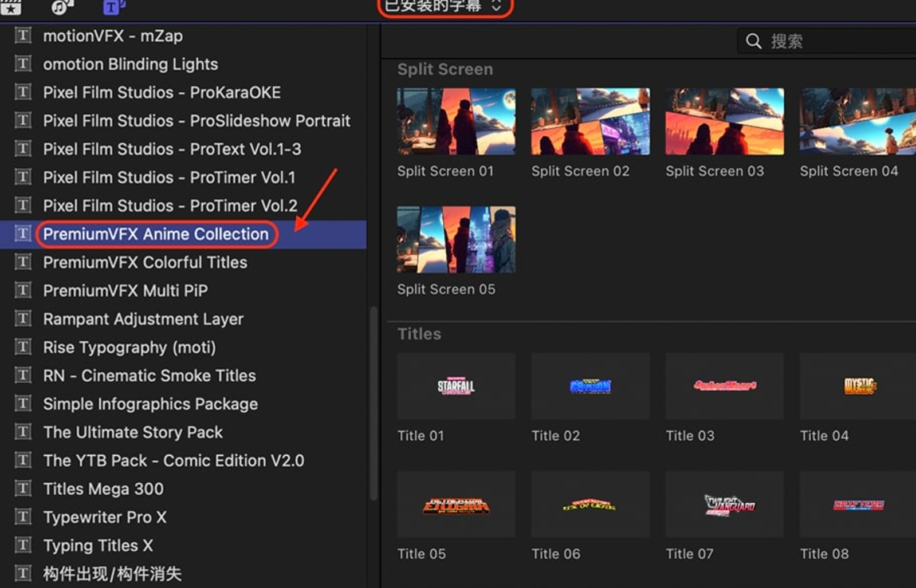This screenshot has height=588, width=916.
Task: Click the T icon beside Rampant Adjustment Layer
Action: click(x=22, y=318)
